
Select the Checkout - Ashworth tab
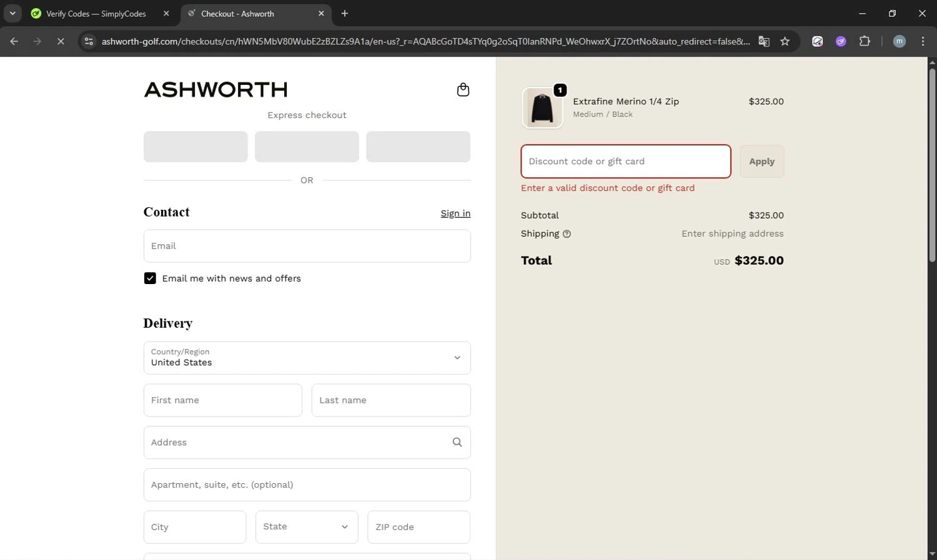coord(256,13)
